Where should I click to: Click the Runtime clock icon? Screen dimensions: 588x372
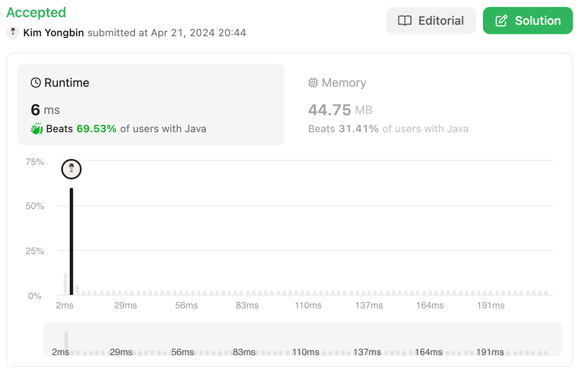click(x=36, y=83)
